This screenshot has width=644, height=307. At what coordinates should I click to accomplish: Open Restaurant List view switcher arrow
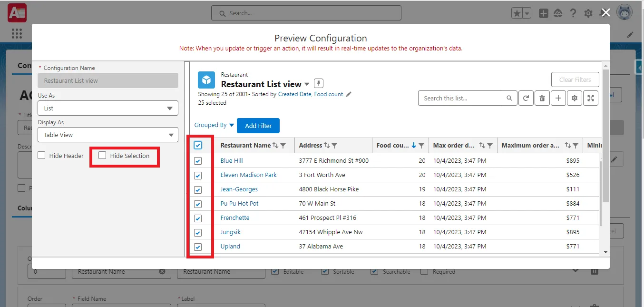pos(307,84)
